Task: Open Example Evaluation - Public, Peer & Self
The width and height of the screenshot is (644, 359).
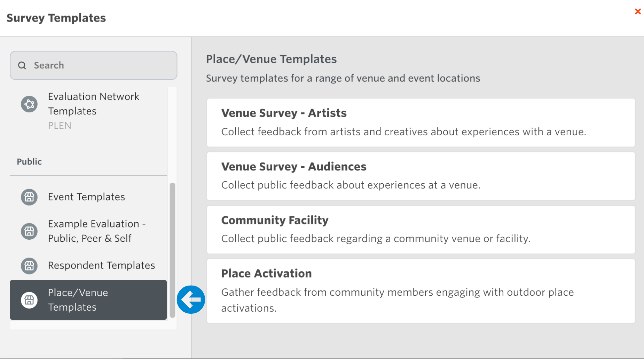Action: point(96,231)
